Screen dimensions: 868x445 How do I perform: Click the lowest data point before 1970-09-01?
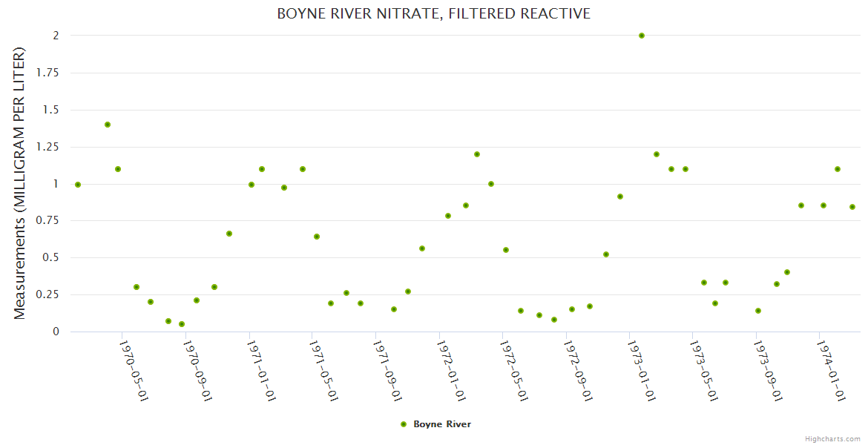coord(182,324)
